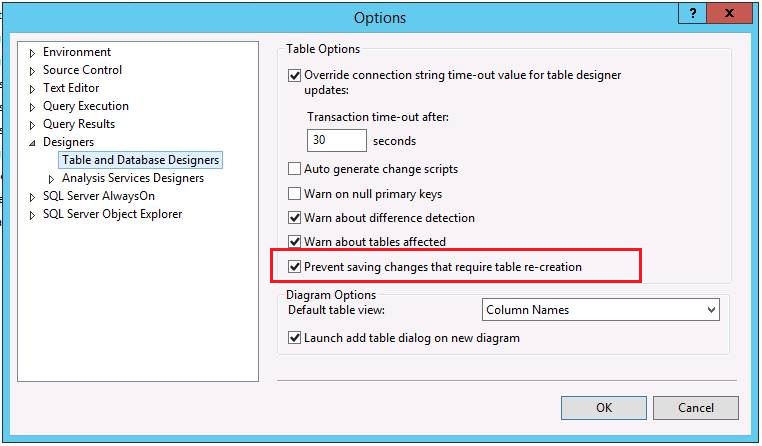Click the help question mark button
Image resolution: width=762 pixels, height=446 pixels.
click(693, 13)
